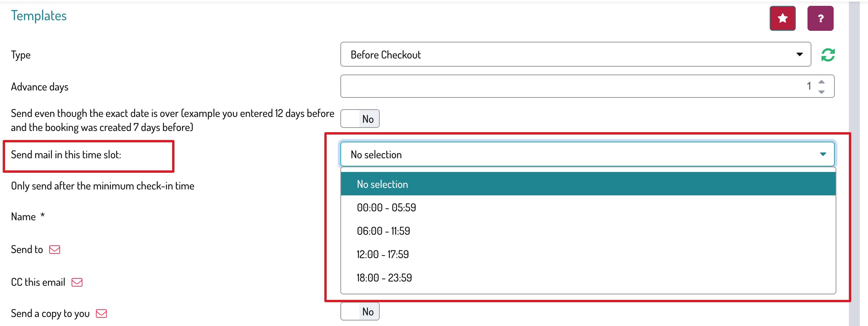Click the vertical scrollbar on the right edge
868x326 pixels.
pyautogui.click(x=854, y=164)
